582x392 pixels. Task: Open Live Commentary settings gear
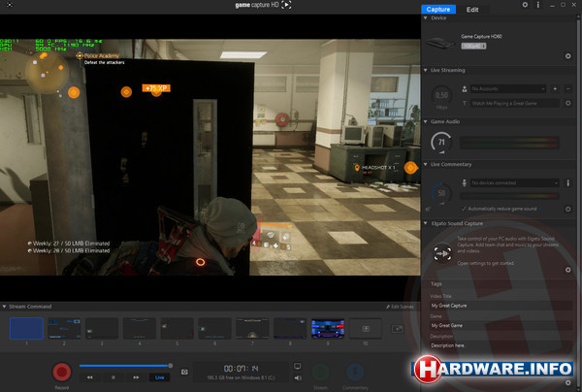point(567,209)
